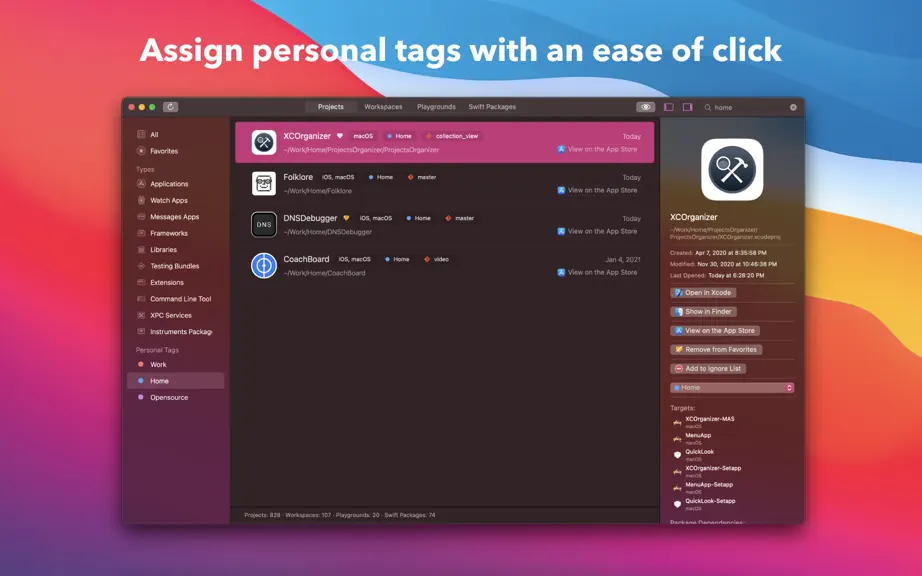Viewport: 922px width, 576px height.
Task: Click the DNSDebugger project icon
Action: pyautogui.click(x=264, y=225)
